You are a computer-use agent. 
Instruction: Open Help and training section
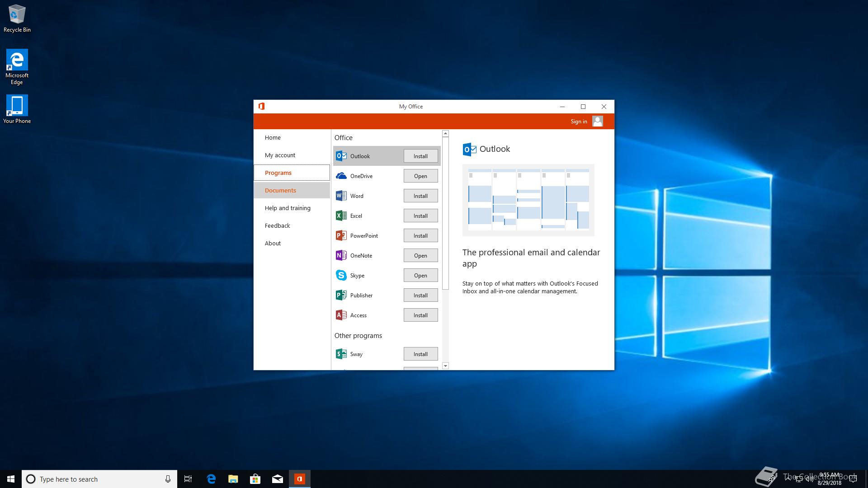tap(292, 208)
